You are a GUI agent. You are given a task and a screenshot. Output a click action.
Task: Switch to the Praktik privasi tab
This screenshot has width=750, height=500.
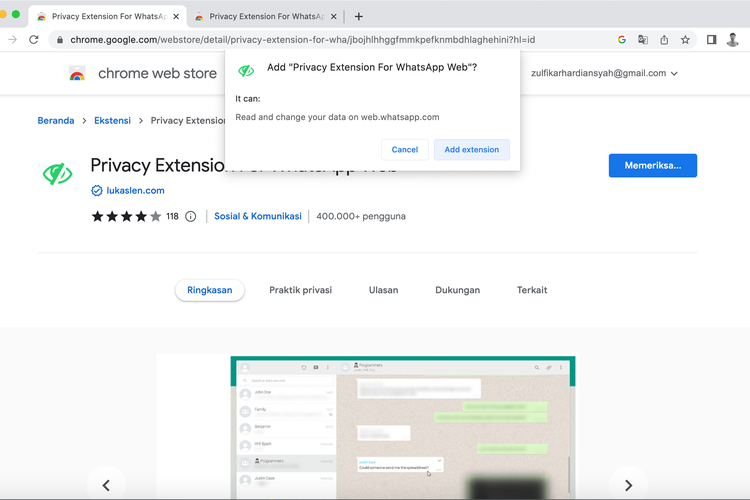pos(300,290)
